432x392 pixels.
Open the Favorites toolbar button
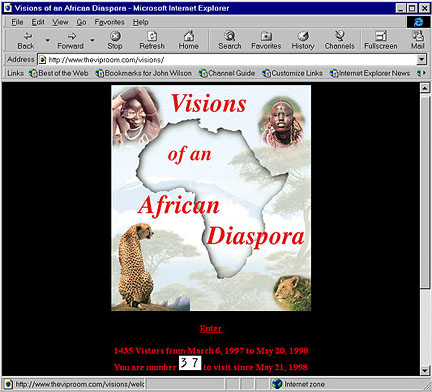click(x=266, y=41)
